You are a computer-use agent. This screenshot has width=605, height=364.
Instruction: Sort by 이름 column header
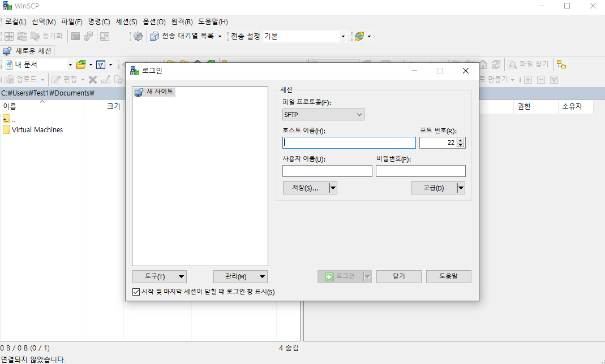click(42, 106)
